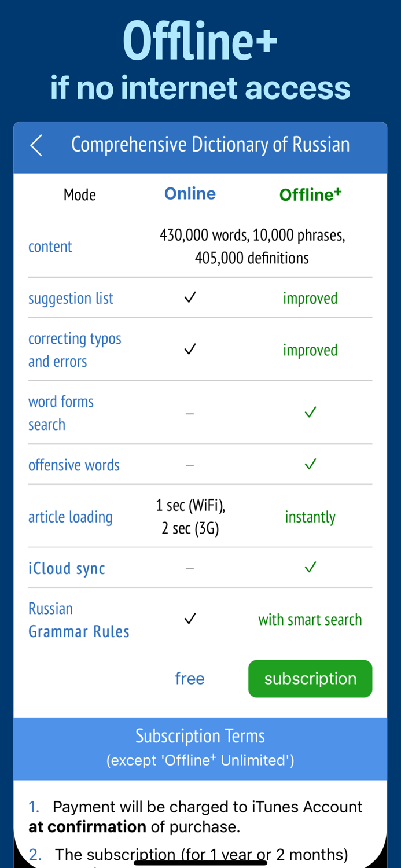The image size is (401, 868).
Task: Tap the iCloud sync checkmark under Offline
Action: (x=310, y=568)
